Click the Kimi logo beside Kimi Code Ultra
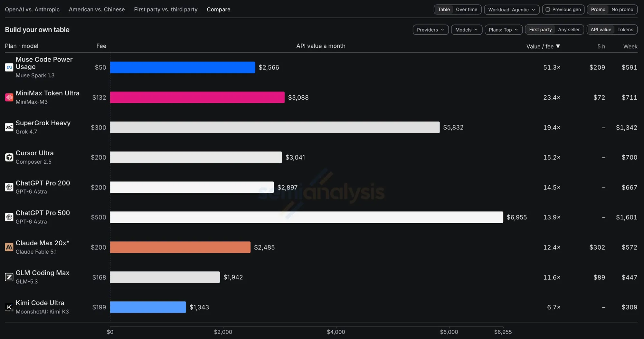 coord(9,307)
